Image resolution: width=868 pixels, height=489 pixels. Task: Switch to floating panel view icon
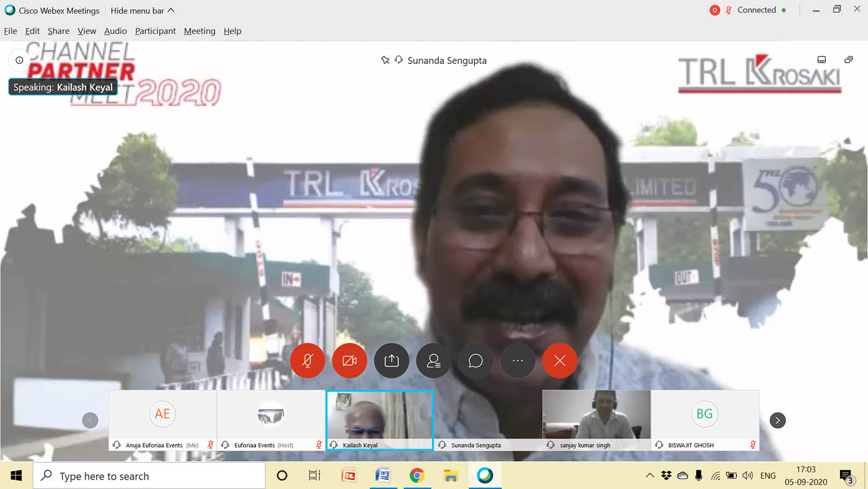[x=849, y=60]
